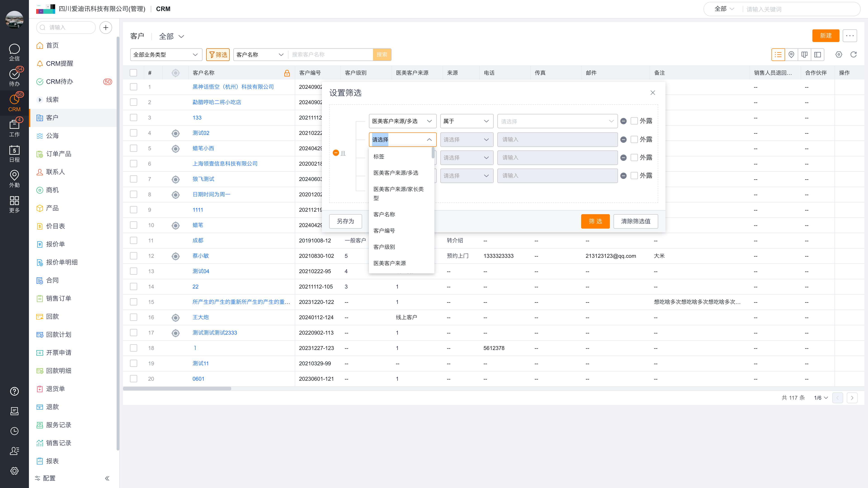Switch to kanban board view icon

pyautogui.click(x=804, y=54)
